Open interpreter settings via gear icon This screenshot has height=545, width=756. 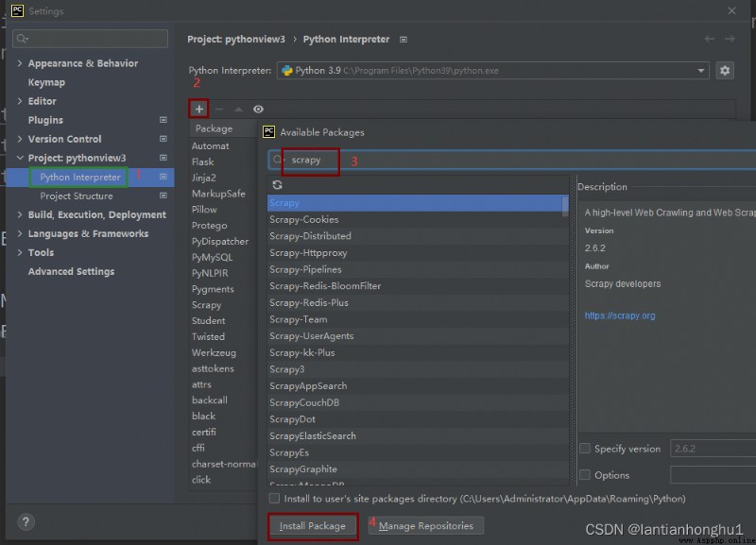725,71
